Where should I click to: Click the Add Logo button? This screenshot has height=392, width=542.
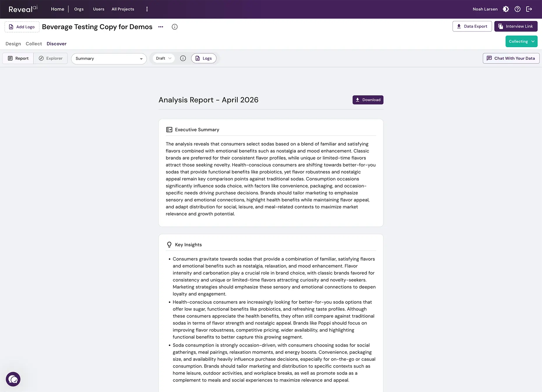pyautogui.click(x=22, y=27)
